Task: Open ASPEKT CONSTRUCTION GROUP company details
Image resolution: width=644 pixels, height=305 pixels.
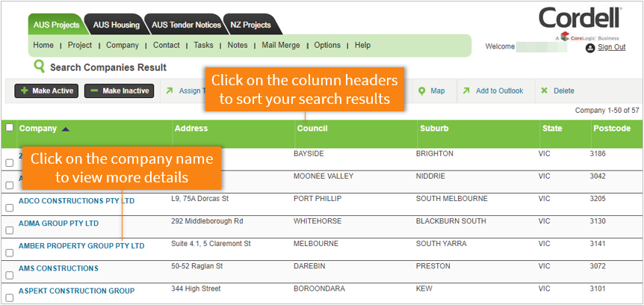Action: coord(76,291)
